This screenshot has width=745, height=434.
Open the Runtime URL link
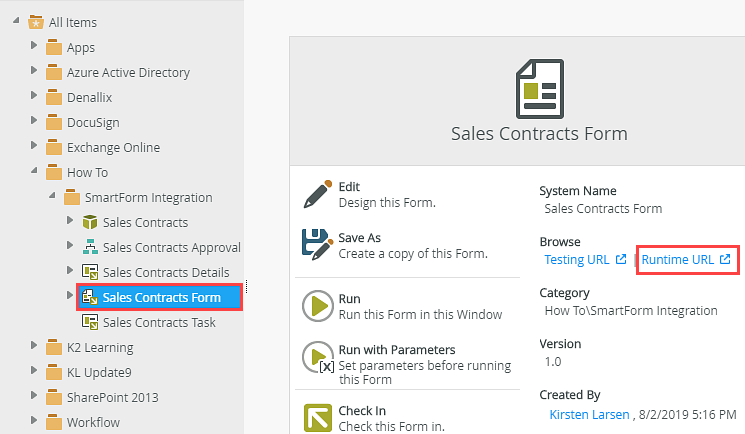678,260
